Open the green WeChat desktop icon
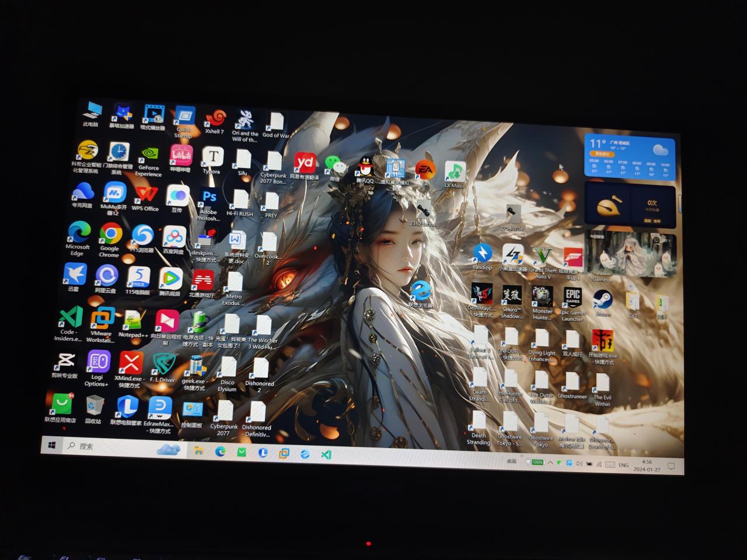Screen dimensions: 747x560 pos(334,168)
